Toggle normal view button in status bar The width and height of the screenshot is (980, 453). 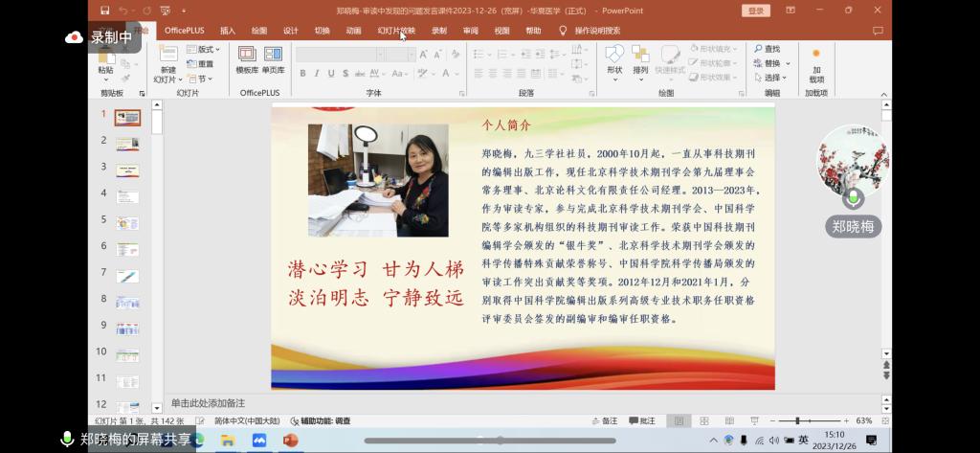[x=679, y=421]
